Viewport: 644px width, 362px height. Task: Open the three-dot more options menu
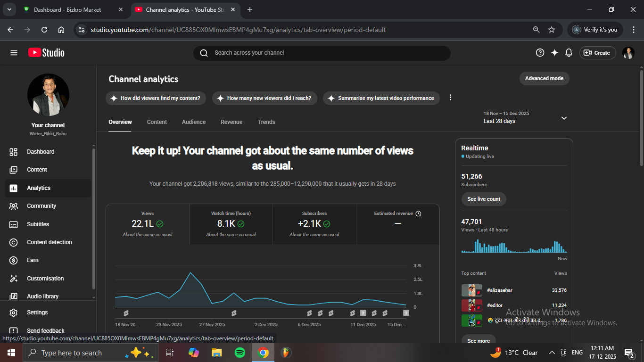coord(450,98)
